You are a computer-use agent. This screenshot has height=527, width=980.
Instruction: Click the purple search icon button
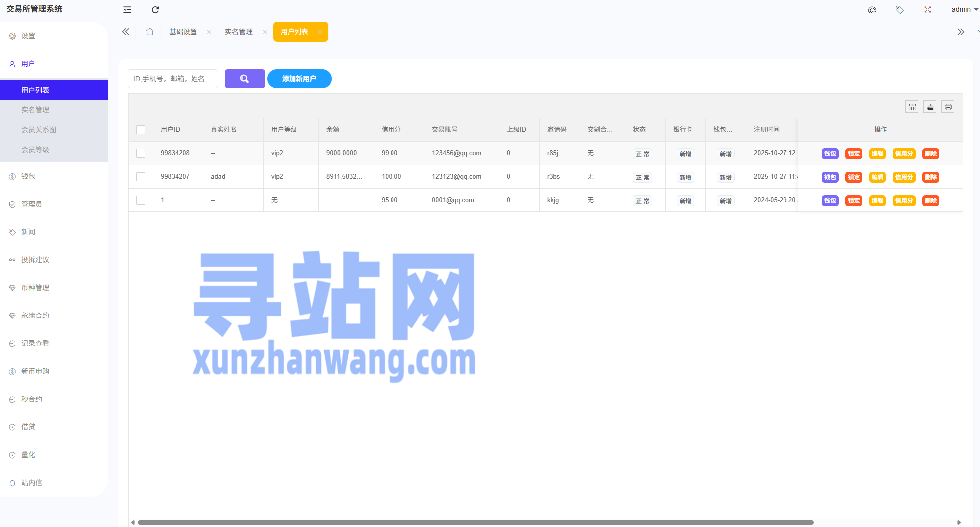[x=244, y=79]
